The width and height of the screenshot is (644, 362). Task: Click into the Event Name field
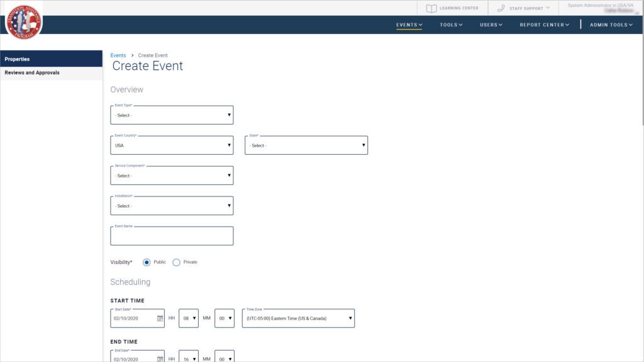click(x=172, y=237)
